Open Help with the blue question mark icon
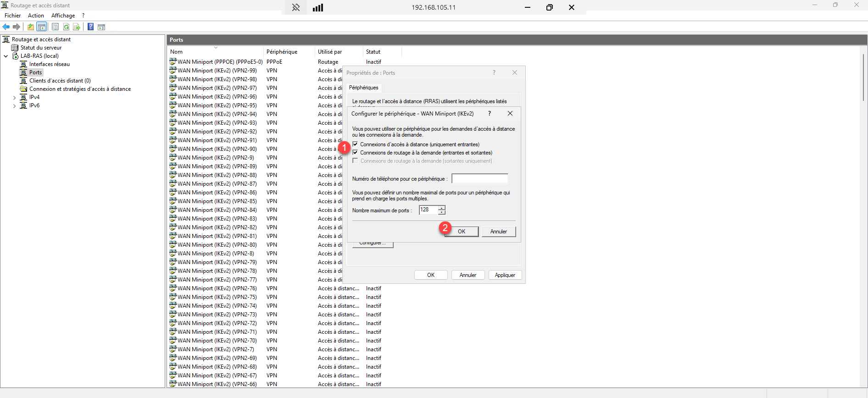The image size is (868, 398). coord(90,27)
